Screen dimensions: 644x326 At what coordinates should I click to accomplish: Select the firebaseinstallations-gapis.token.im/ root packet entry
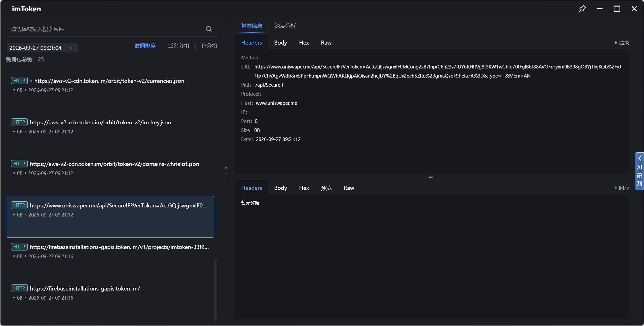[x=110, y=300]
